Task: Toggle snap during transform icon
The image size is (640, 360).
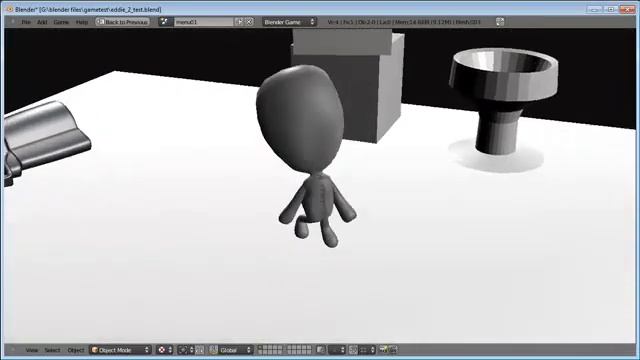Action: pyautogui.click(x=353, y=350)
